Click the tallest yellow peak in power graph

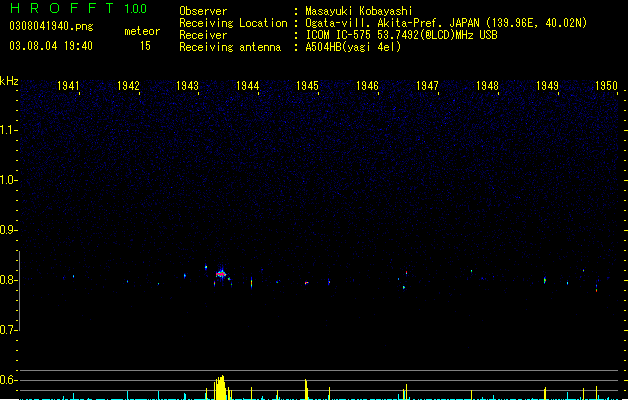pyautogui.click(x=220, y=388)
